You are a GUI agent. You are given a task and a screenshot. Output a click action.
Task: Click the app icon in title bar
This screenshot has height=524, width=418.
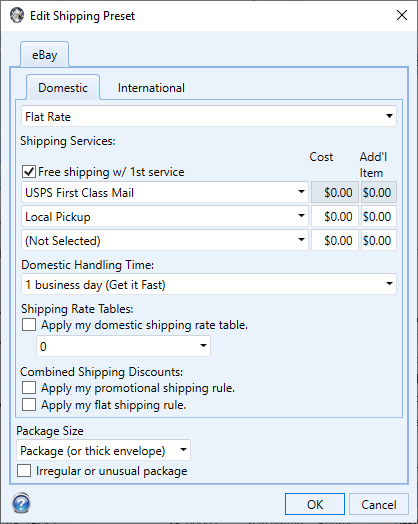(x=17, y=15)
